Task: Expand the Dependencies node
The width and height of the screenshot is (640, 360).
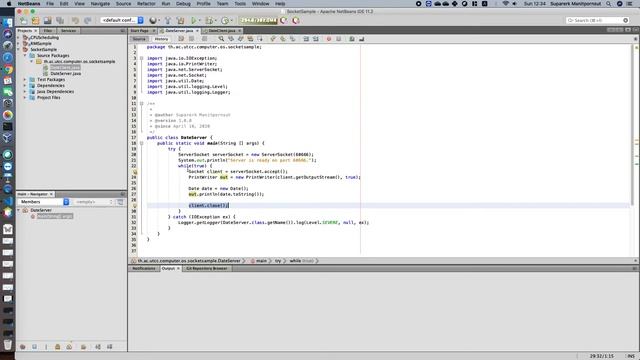Action: pyautogui.click(x=25, y=86)
